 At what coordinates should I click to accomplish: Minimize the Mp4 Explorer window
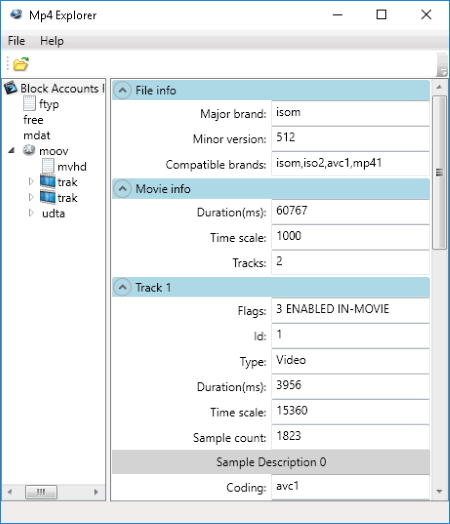[x=338, y=15]
